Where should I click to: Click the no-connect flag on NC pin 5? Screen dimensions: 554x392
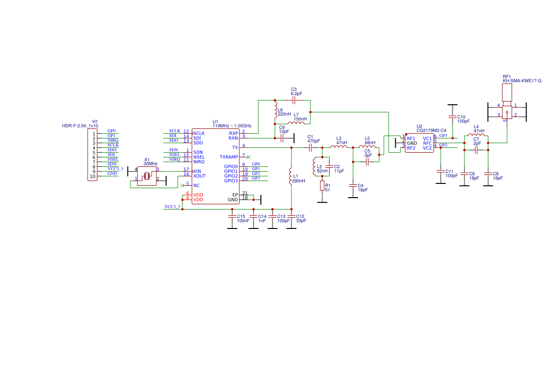pyautogui.click(x=183, y=186)
